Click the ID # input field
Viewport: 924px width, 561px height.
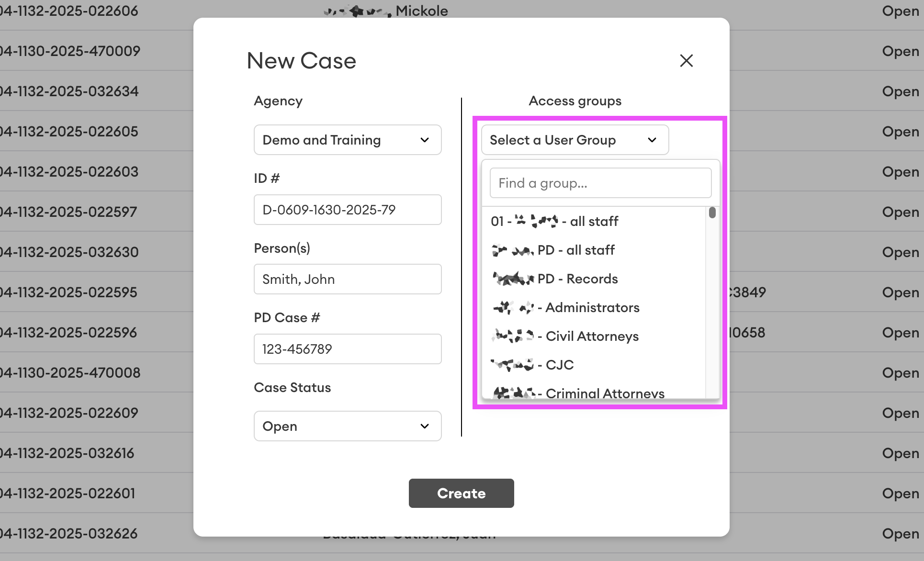click(348, 210)
